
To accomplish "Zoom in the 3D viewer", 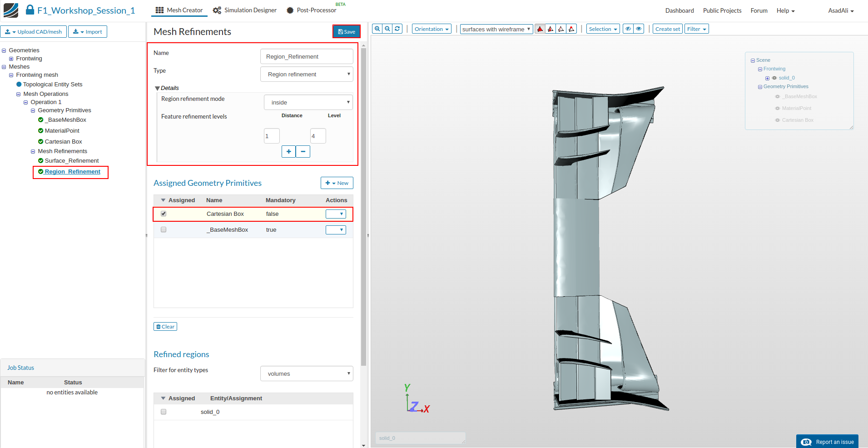I will (377, 29).
